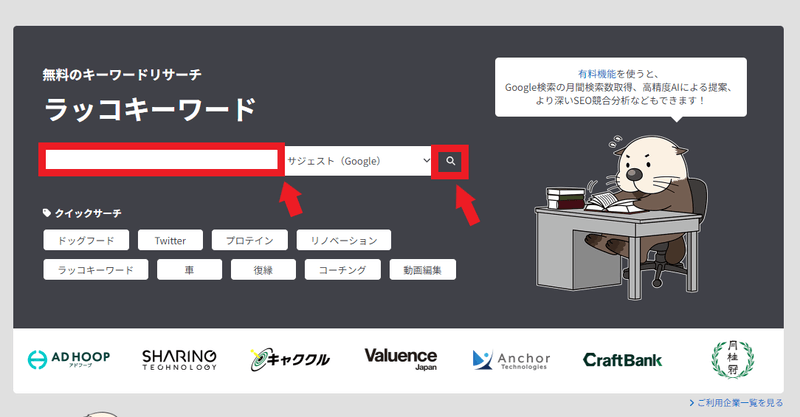
Task: Click the AD HOOP company logo
Action: (x=68, y=359)
